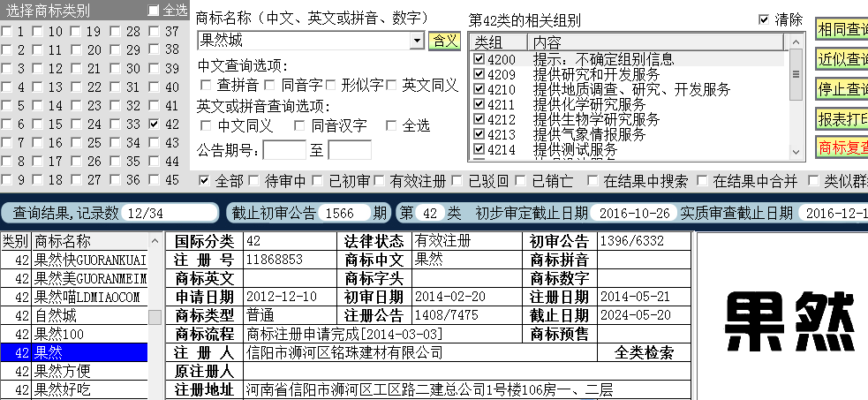
Task: Select result row 果然快GUORANKUAI
Action: (x=74, y=260)
